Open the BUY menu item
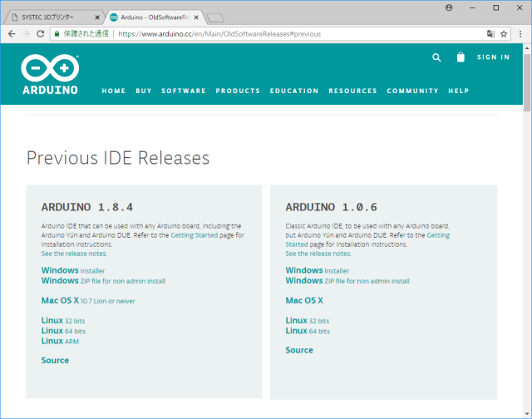 144,91
